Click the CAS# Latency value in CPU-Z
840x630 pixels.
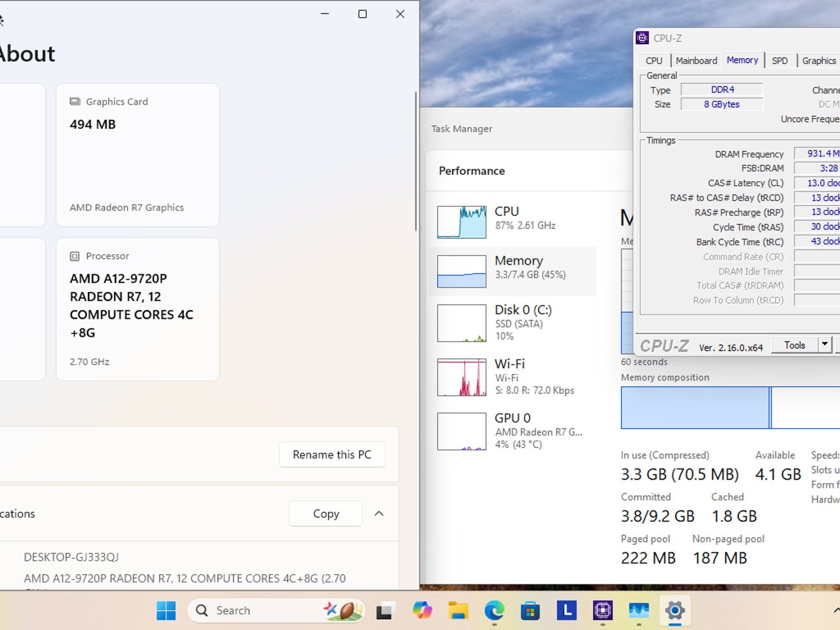[x=817, y=183]
